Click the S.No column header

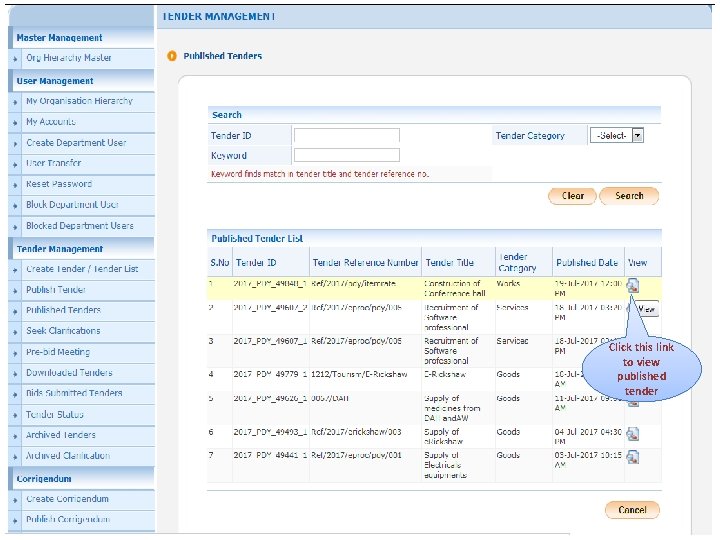click(219, 263)
